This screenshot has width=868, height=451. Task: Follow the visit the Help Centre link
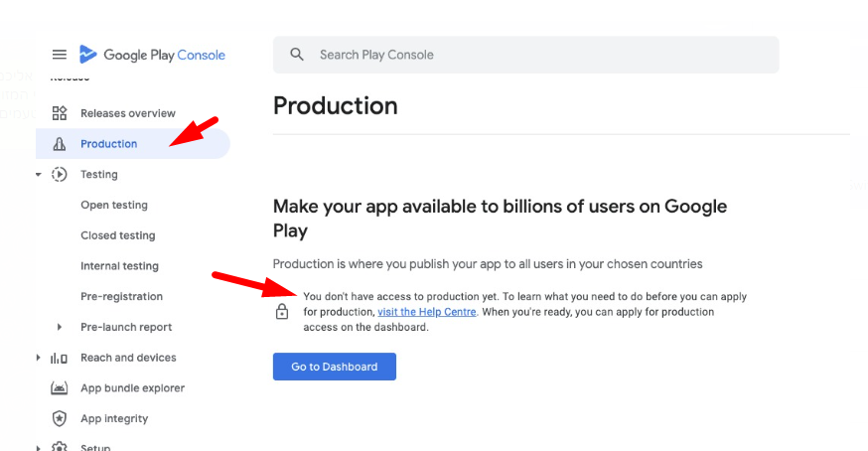[427, 312]
